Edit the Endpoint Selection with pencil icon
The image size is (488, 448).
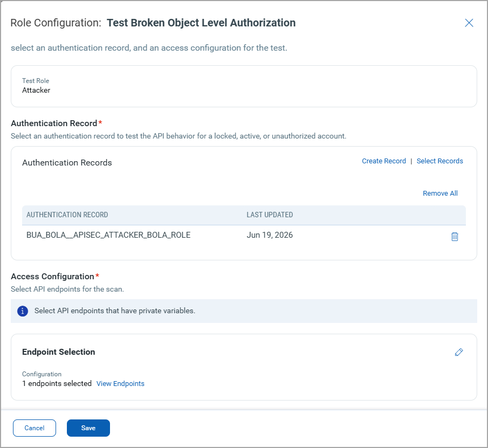pos(459,352)
